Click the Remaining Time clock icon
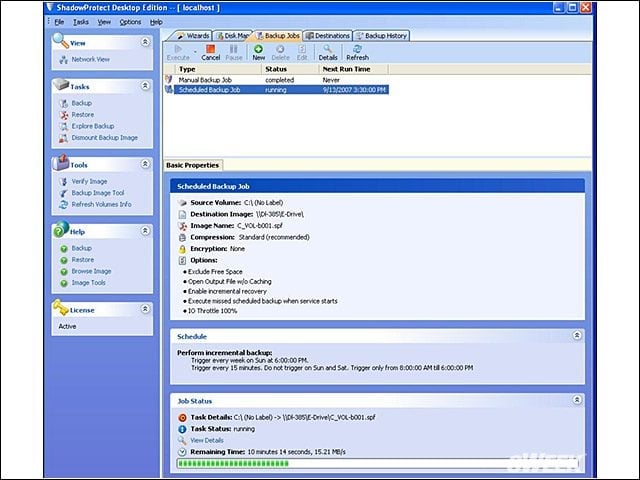640x480 pixels. click(x=182, y=452)
